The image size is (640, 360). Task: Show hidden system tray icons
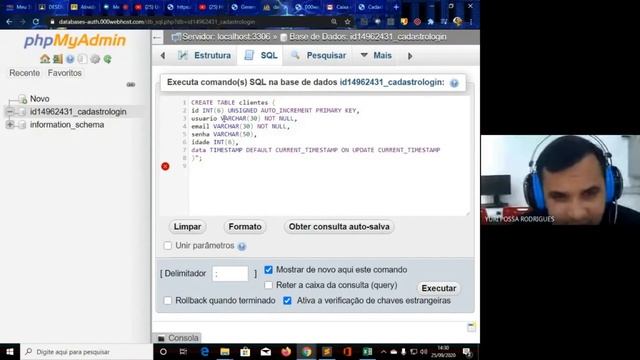pos(383,351)
